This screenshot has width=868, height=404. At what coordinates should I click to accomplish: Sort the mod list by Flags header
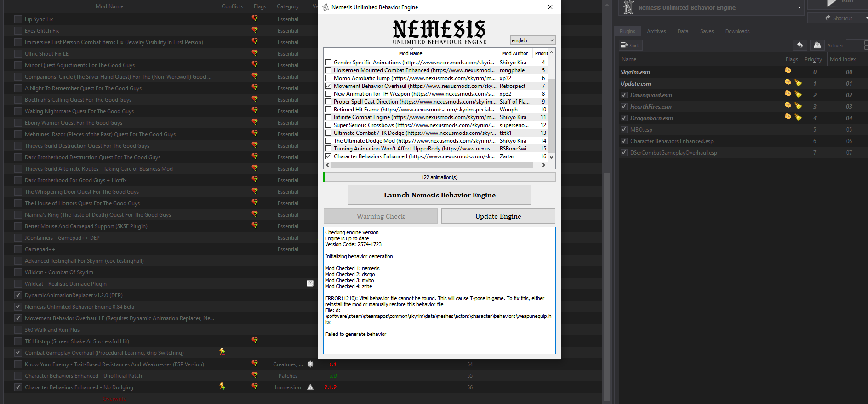coord(260,6)
